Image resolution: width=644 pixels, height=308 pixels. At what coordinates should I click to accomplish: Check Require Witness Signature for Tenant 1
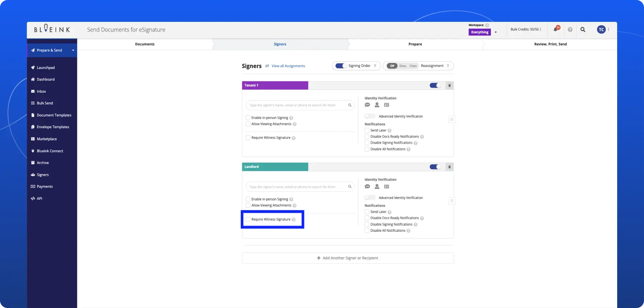248,138
